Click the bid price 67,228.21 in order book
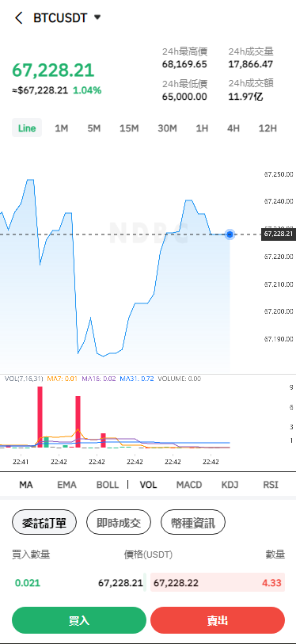The width and height of the screenshot is (296, 644). [x=120, y=583]
